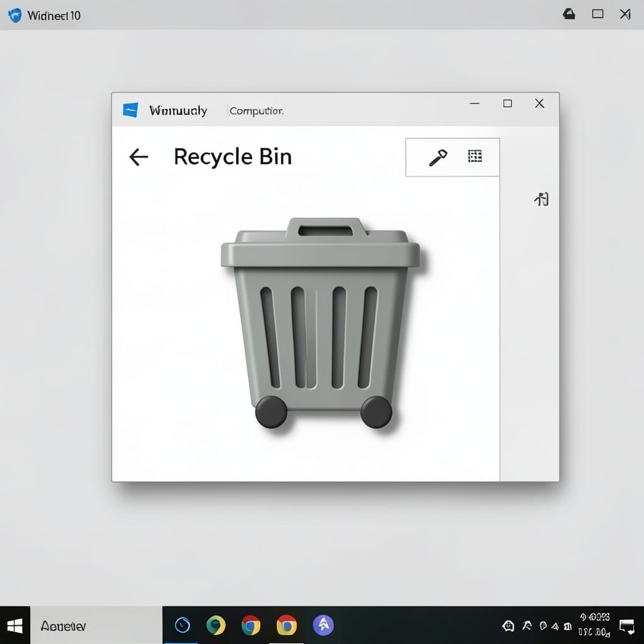Screen dimensions: 644x644
Task: Click the icon in right side panel
Action: click(x=541, y=199)
